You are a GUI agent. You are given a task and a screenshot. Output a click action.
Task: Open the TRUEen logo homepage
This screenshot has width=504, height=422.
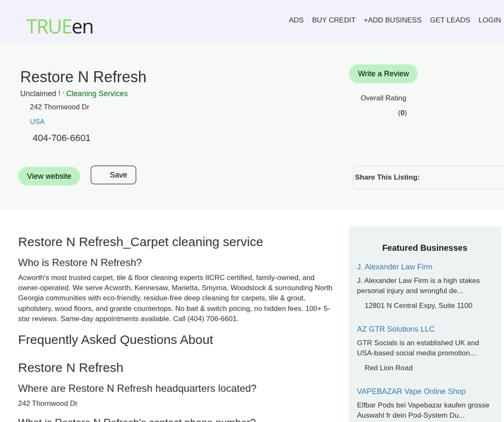point(60,27)
